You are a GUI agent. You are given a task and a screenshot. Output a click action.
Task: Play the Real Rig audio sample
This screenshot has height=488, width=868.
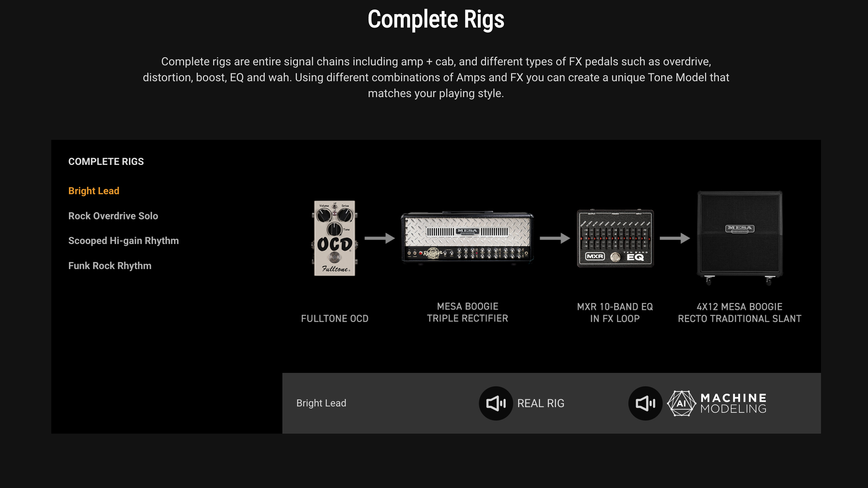[496, 403]
